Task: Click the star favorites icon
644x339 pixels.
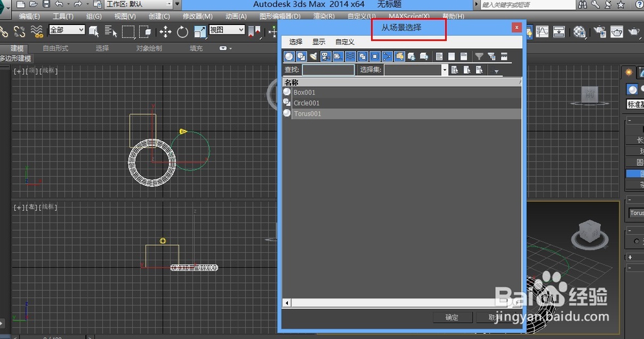Action: tap(621, 5)
